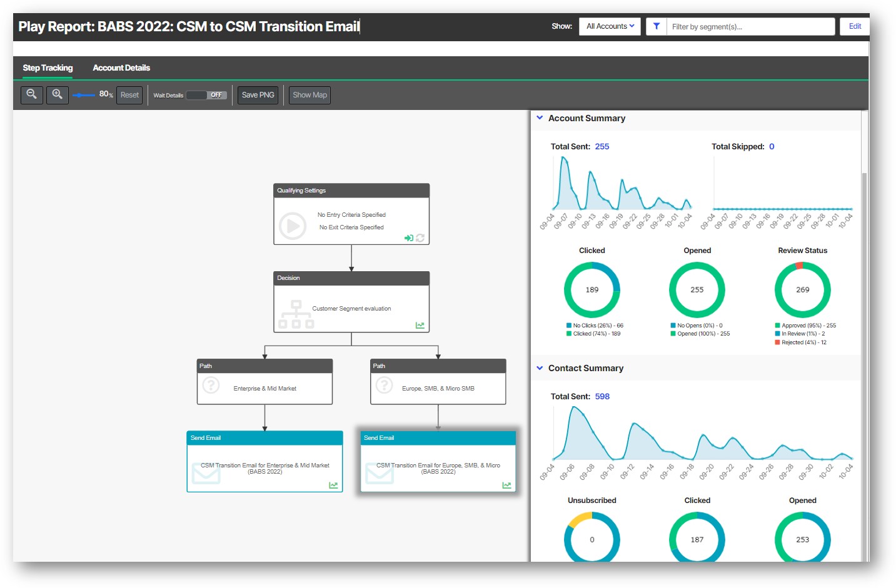This screenshot has height=588, width=896.
Task: Select the zoom in magnifier icon
Action: point(57,94)
